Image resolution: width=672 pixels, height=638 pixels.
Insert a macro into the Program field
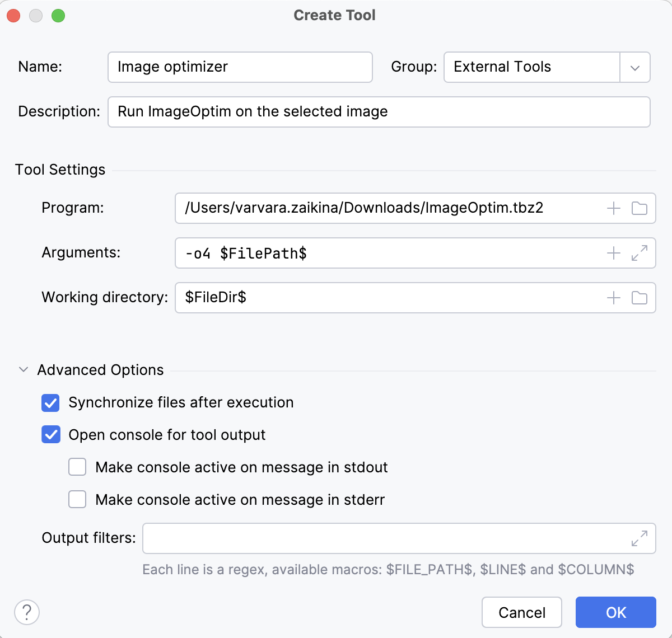coord(613,208)
